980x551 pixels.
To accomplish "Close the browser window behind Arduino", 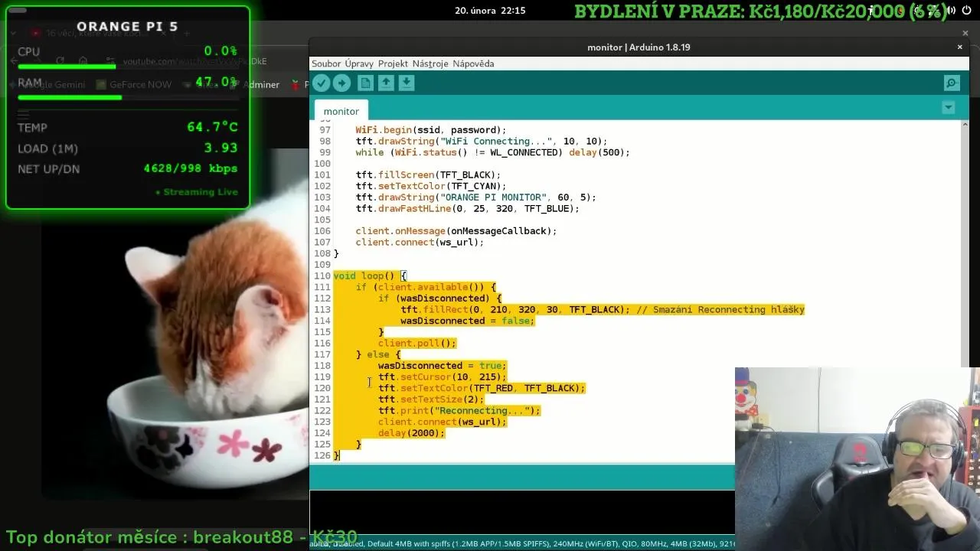I will 965,33.
